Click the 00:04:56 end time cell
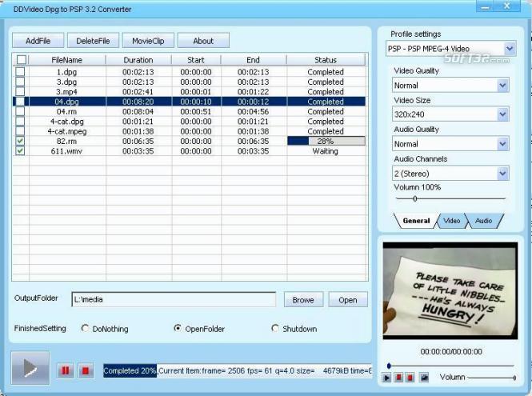The image size is (532, 396). pos(253,111)
